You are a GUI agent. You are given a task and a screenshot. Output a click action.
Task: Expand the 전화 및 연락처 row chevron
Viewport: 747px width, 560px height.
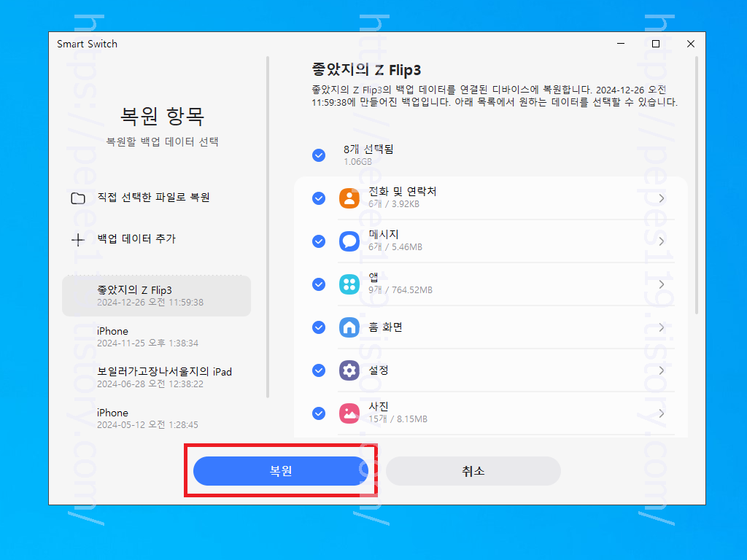point(661,198)
